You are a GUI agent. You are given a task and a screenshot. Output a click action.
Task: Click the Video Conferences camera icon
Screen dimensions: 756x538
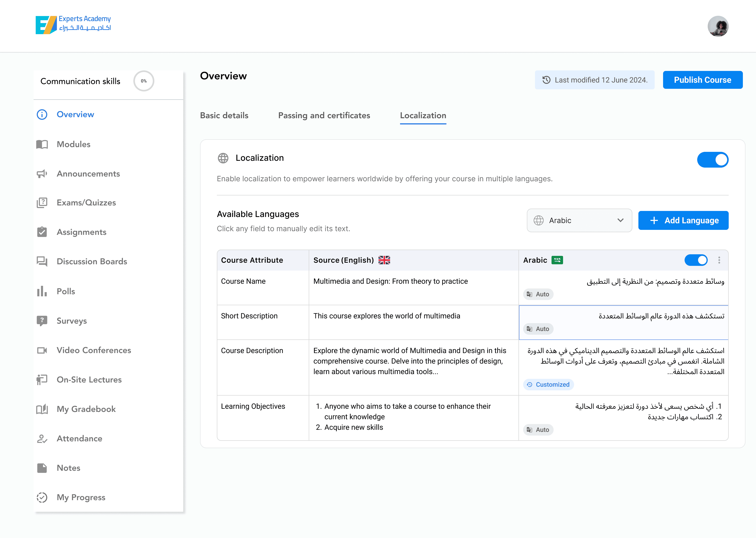[42, 350]
